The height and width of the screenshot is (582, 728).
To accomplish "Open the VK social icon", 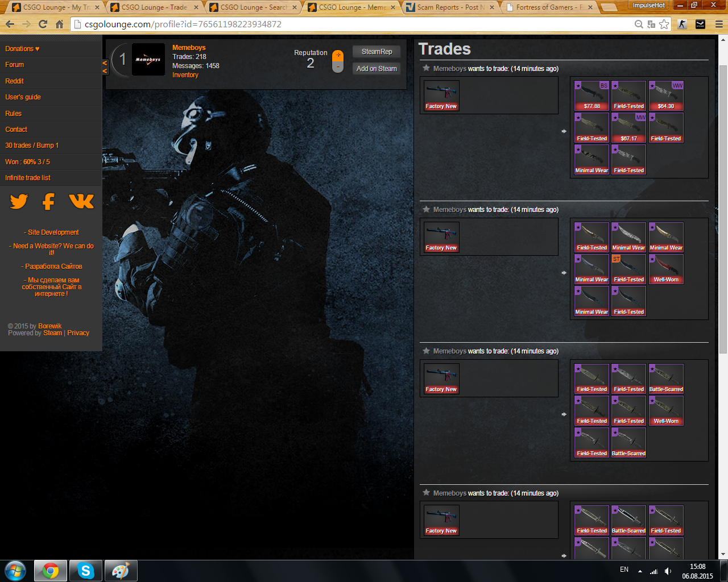I will [x=81, y=201].
